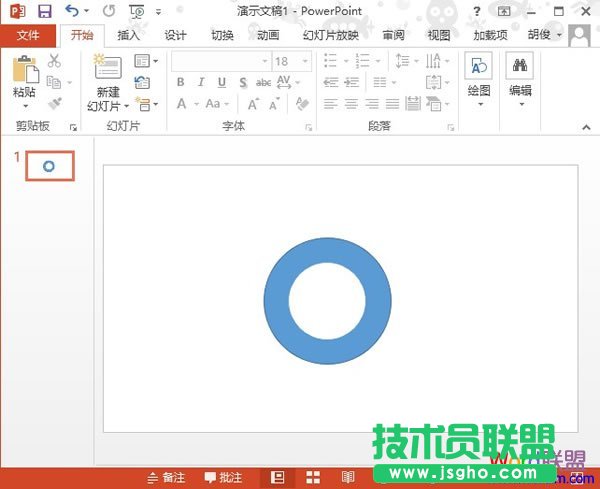Viewport: 600px width, 489px height.
Task: Select slide 1 thumbnail
Action: point(50,166)
